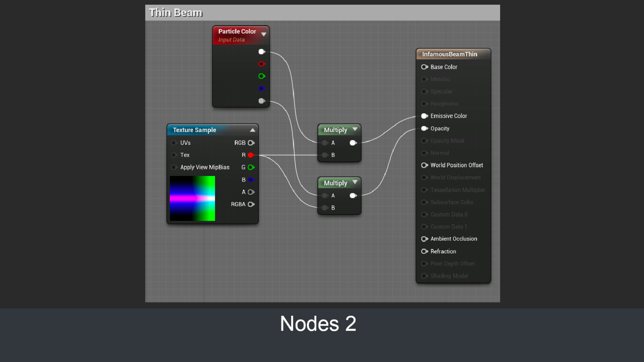Click the Tex input pin on Texture Sample
The height and width of the screenshot is (362, 644).
click(174, 155)
